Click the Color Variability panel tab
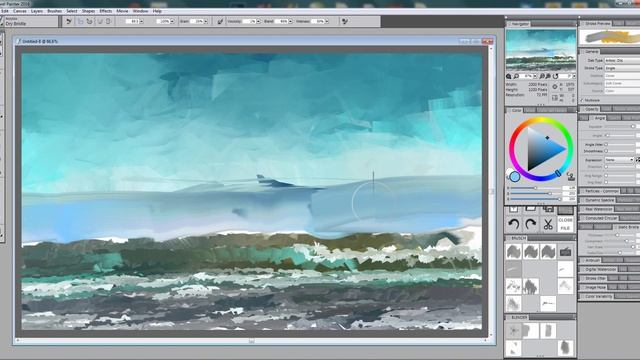640x360 pixels. click(x=598, y=296)
